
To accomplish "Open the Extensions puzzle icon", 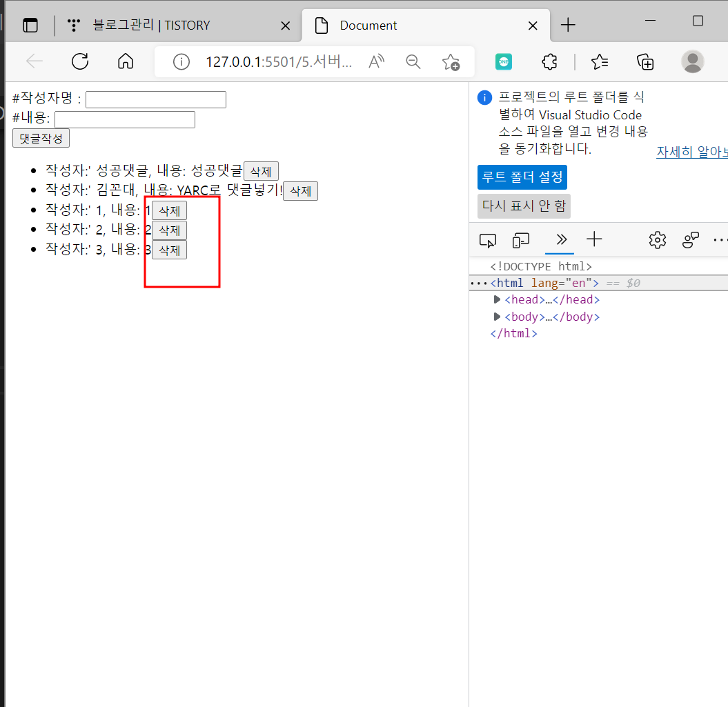I will [549, 62].
